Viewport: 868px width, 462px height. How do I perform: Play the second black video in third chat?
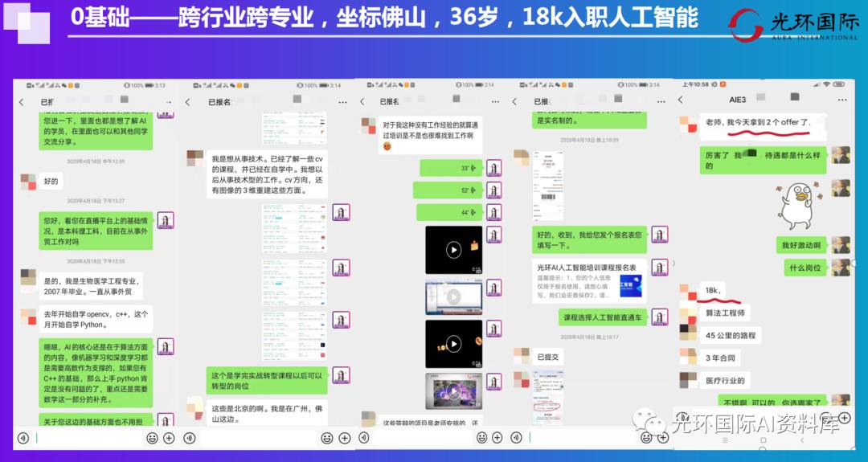point(453,344)
